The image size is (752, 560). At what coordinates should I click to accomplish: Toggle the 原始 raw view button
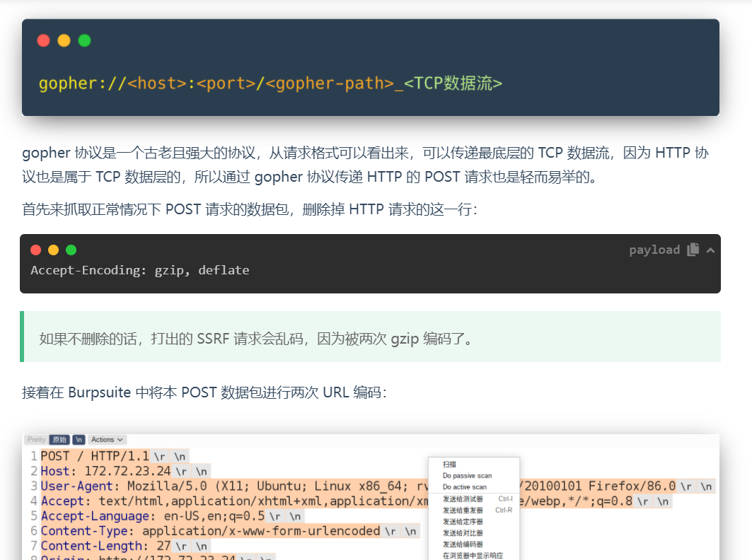59,440
